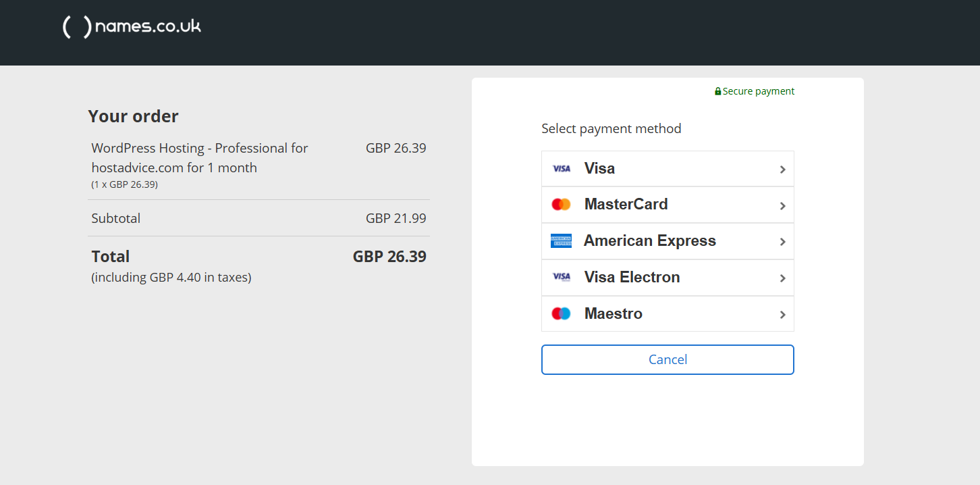Choose American Express as payment method
The width and height of the screenshot is (980, 485).
click(668, 241)
